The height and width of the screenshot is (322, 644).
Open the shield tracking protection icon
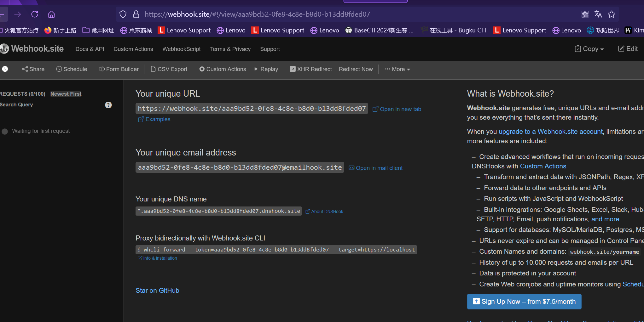[x=123, y=14]
